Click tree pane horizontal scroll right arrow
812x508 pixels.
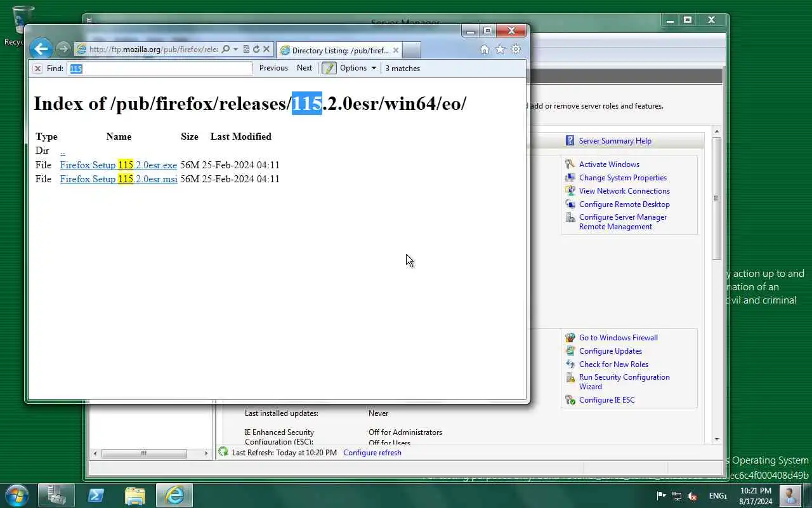(x=206, y=453)
